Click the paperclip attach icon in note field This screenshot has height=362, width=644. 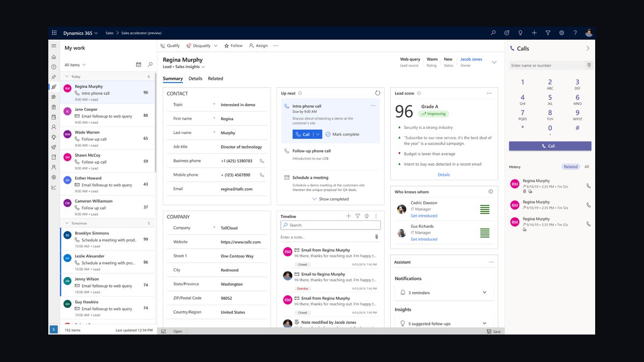376,237
